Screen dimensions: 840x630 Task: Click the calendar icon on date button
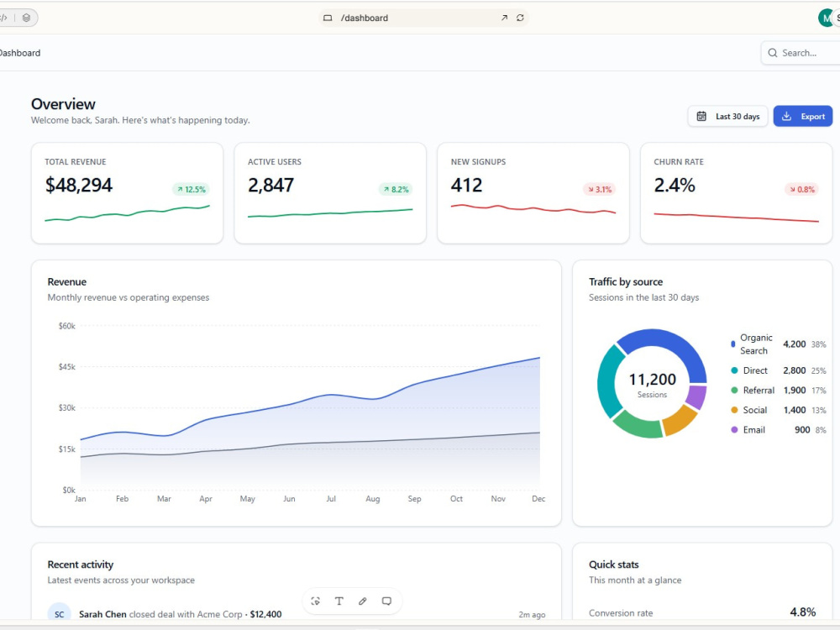coord(701,116)
